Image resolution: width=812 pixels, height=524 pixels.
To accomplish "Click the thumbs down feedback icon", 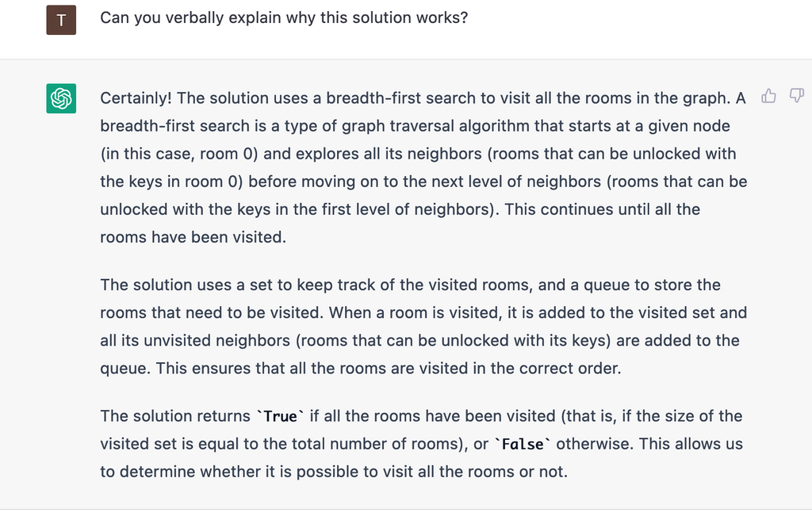I will (x=796, y=96).
